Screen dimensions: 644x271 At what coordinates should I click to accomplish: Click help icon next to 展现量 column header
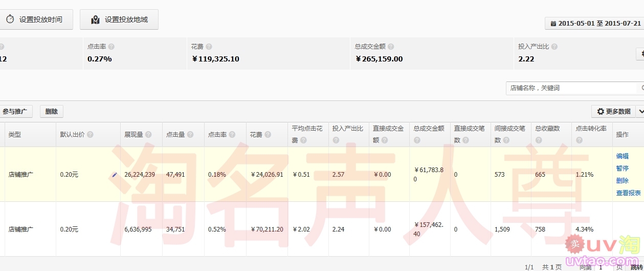click(x=148, y=135)
